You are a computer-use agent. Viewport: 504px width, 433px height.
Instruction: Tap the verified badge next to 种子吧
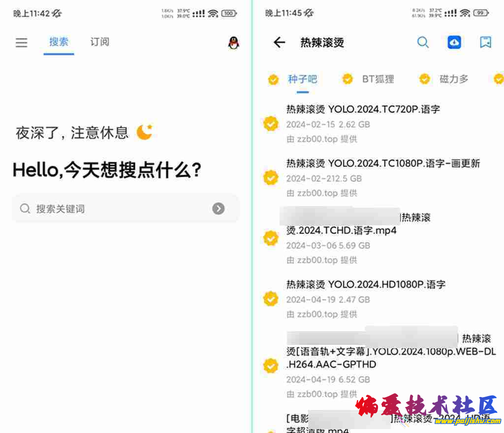click(x=273, y=79)
